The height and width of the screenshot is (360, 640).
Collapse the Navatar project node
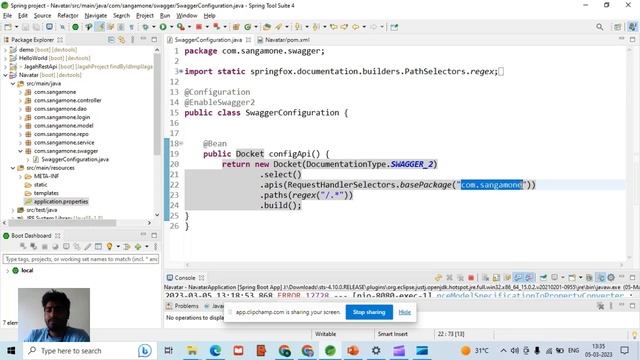(6, 75)
